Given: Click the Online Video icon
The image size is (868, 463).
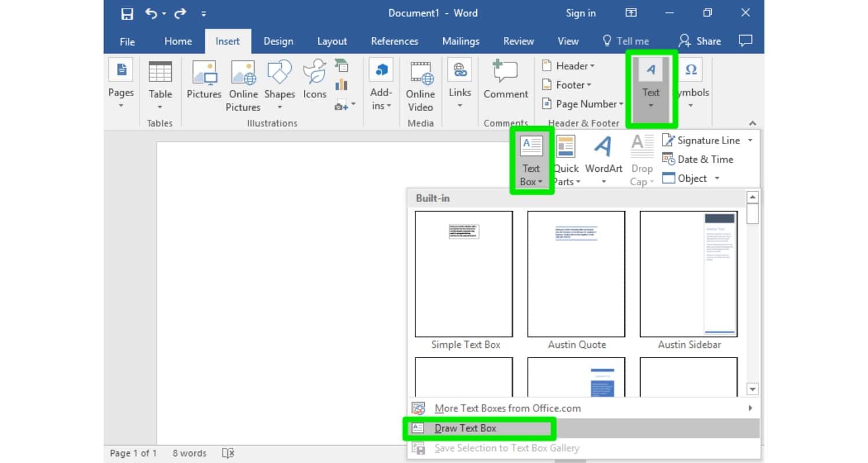Looking at the screenshot, I should click(x=420, y=86).
